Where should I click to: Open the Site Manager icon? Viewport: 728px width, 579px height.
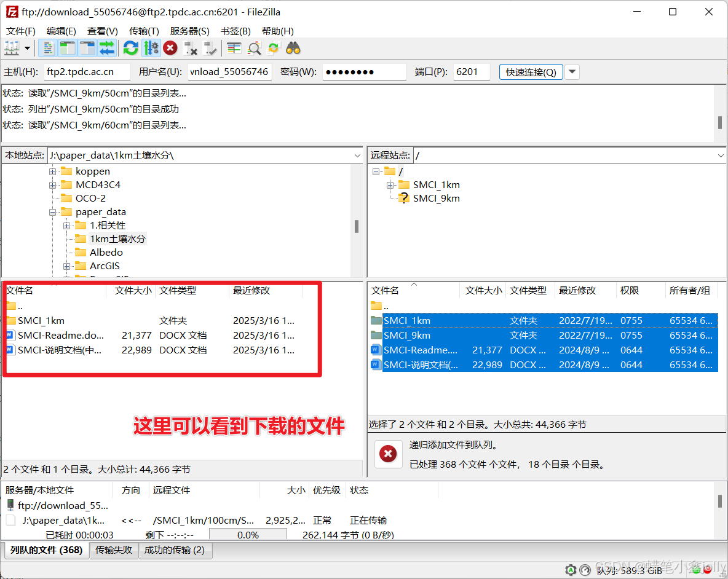click(12, 48)
